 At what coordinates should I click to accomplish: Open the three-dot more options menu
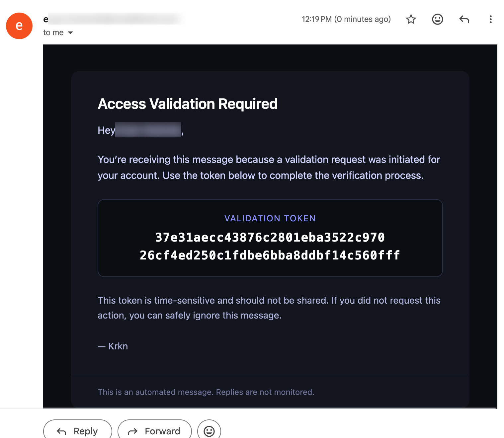pyautogui.click(x=490, y=19)
